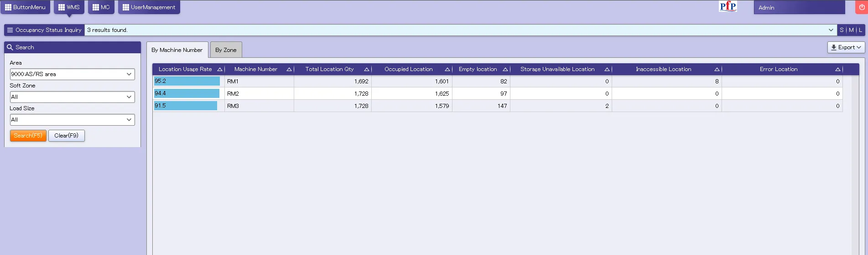This screenshot has width=868, height=255.
Task: Open the UserManagement menu
Action: 149,7
